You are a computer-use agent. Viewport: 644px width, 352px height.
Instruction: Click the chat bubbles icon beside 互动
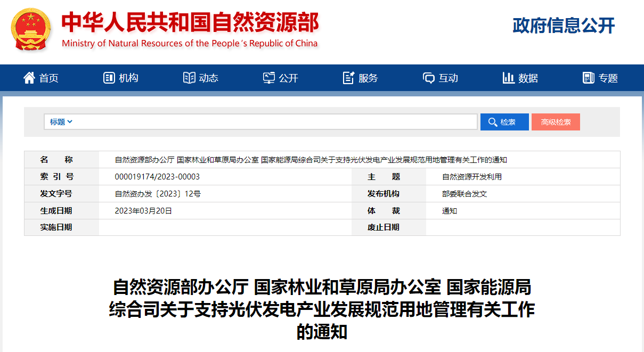[429, 78]
